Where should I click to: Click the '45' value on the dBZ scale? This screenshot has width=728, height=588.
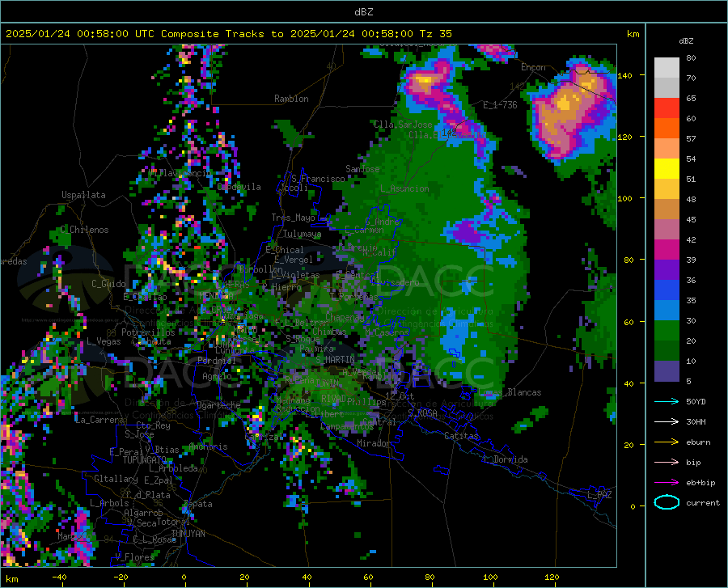point(691,219)
